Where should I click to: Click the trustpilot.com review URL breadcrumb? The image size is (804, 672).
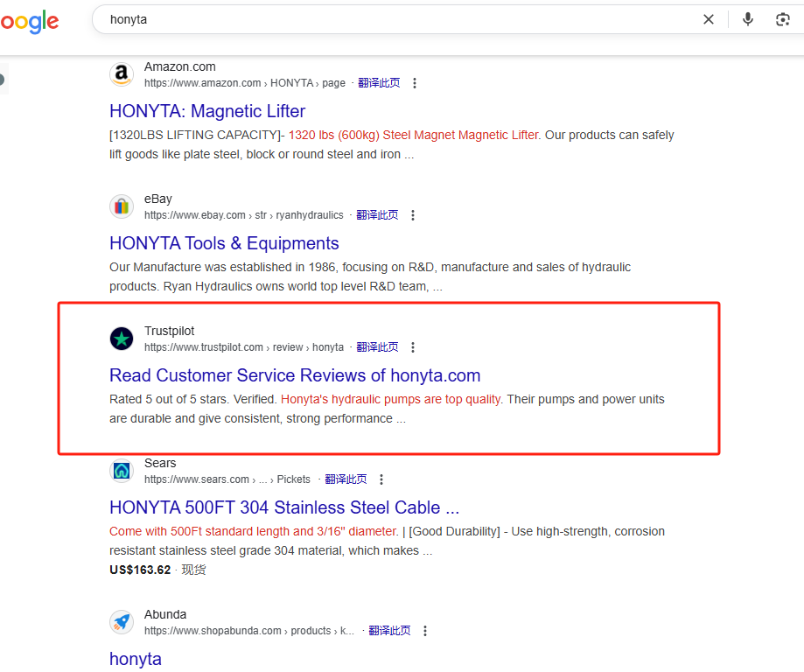click(x=243, y=347)
